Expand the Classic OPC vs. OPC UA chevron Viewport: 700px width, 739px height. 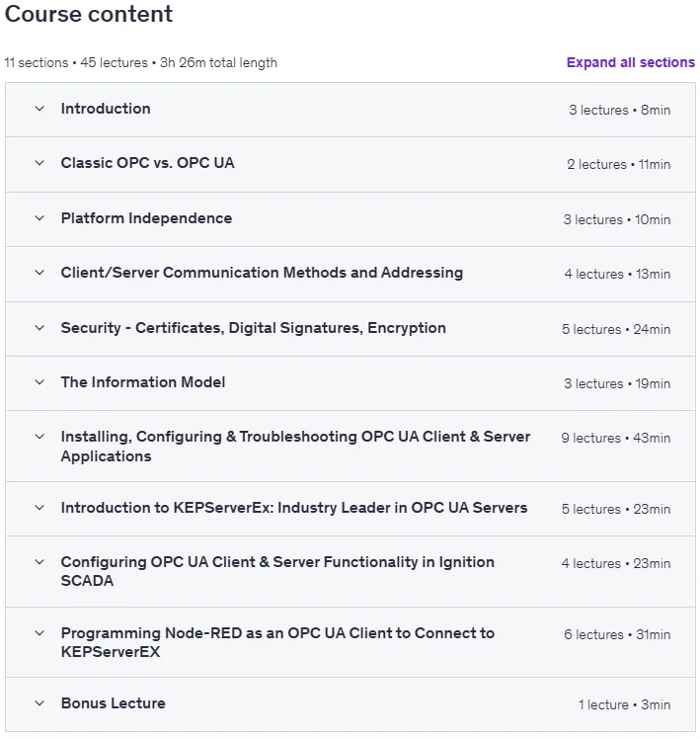point(39,163)
